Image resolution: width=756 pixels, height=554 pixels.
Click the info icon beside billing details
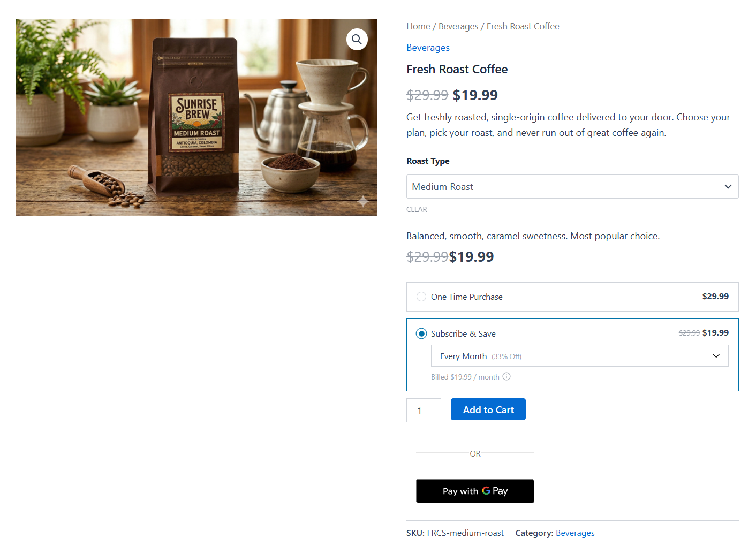(507, 376)
